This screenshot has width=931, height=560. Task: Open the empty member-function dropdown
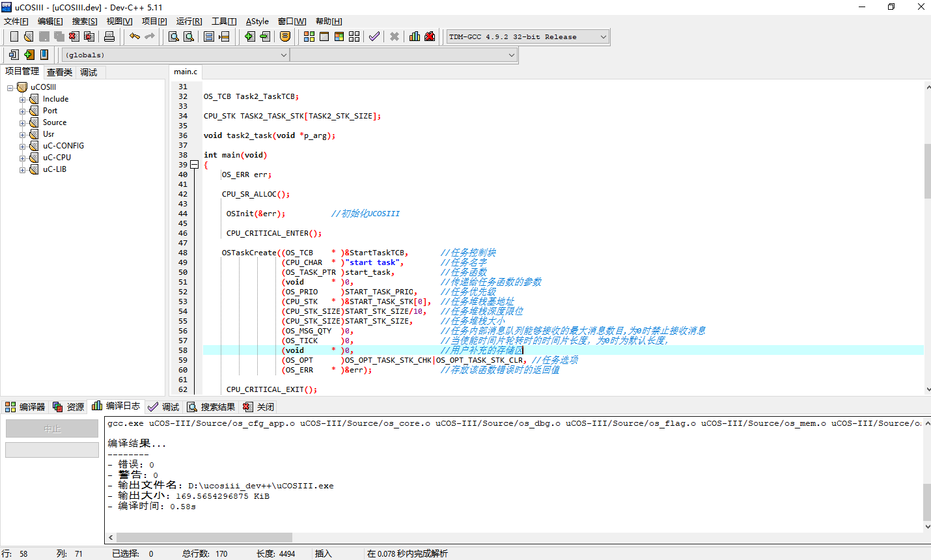(404, 55)
